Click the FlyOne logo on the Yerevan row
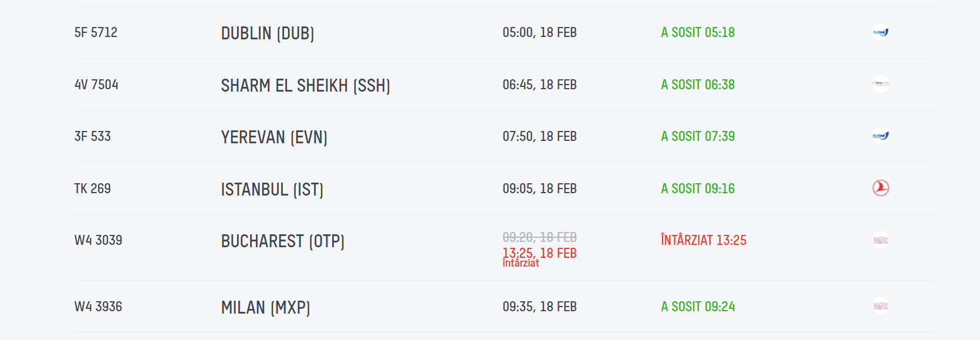This screenshot has width=980, height=340. tap(880, 136)
